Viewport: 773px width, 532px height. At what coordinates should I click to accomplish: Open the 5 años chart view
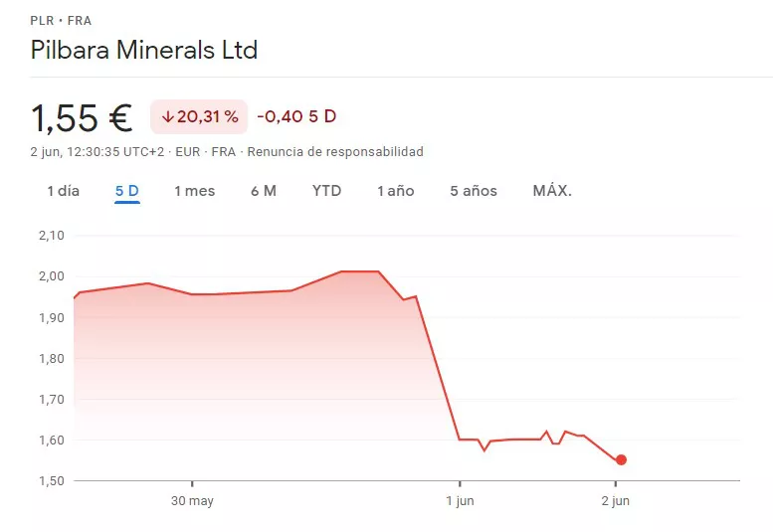[x=474, y=191]
